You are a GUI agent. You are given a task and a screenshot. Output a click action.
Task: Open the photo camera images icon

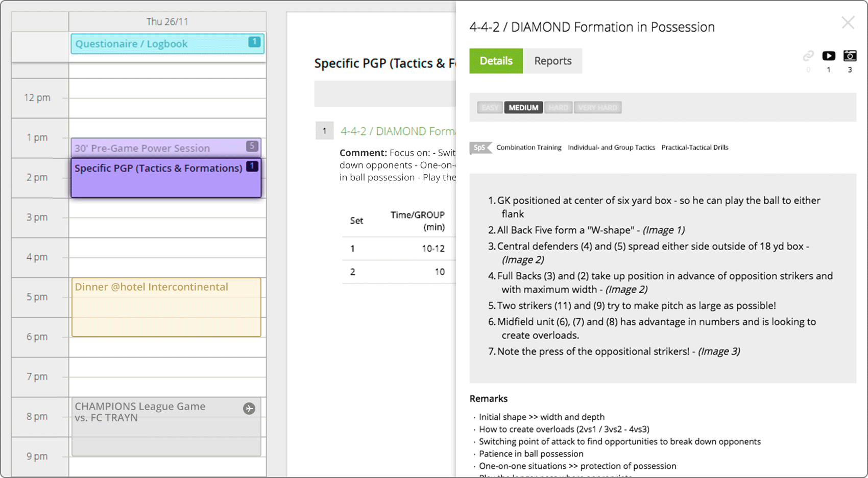[x=850, y=56]
